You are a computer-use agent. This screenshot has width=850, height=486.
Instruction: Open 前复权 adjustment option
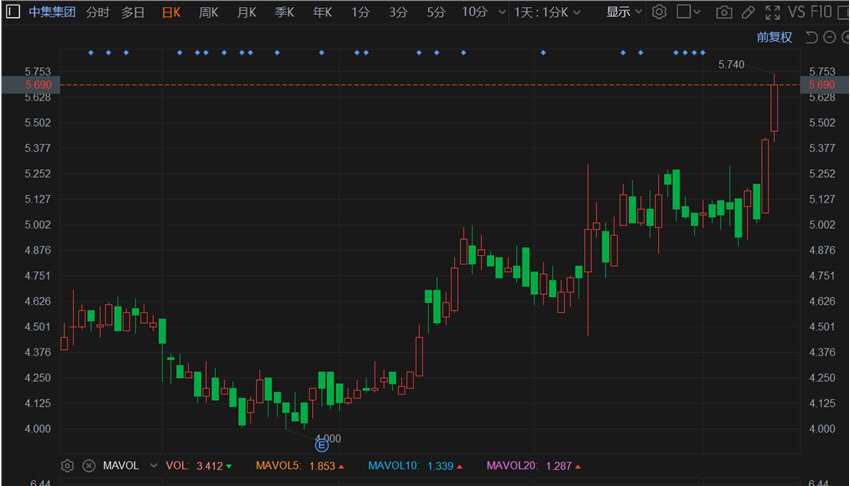point(774,37)
